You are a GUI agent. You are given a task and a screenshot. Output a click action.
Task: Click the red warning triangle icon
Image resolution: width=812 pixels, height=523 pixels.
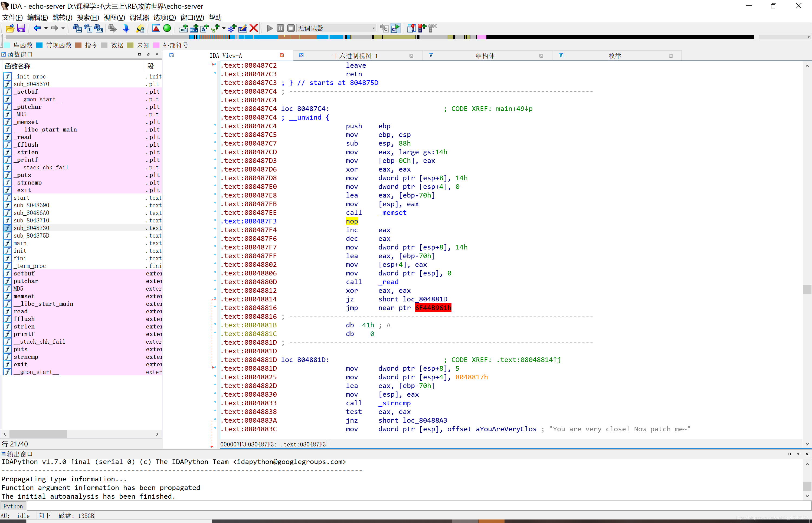click(156, 28)
